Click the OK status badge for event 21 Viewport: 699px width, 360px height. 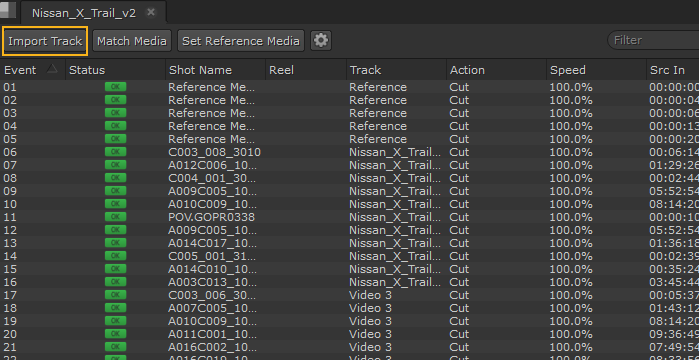click(x=115, y=347)
